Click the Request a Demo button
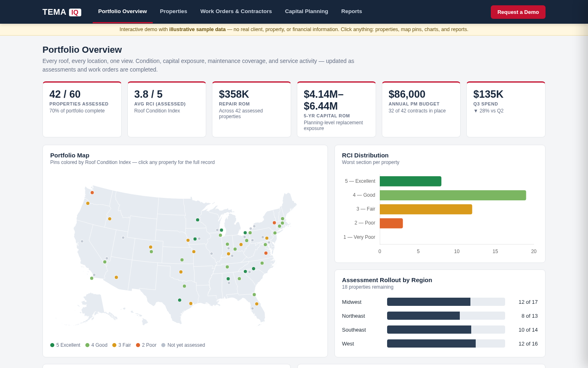588x368 pixels. (x=518, y=12)
